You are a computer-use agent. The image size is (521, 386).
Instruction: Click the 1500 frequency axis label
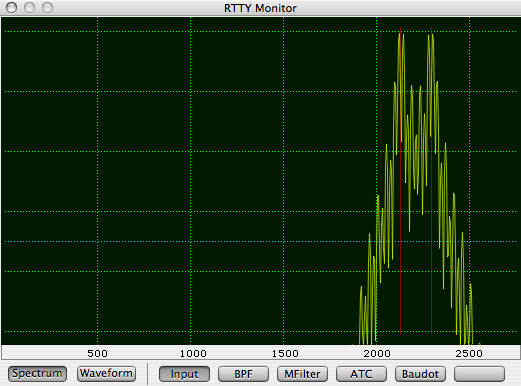click(285, 353)
